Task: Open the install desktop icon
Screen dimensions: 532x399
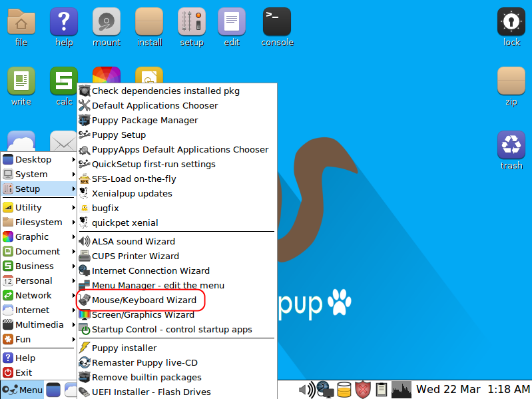Action: [x=149, y=22]
